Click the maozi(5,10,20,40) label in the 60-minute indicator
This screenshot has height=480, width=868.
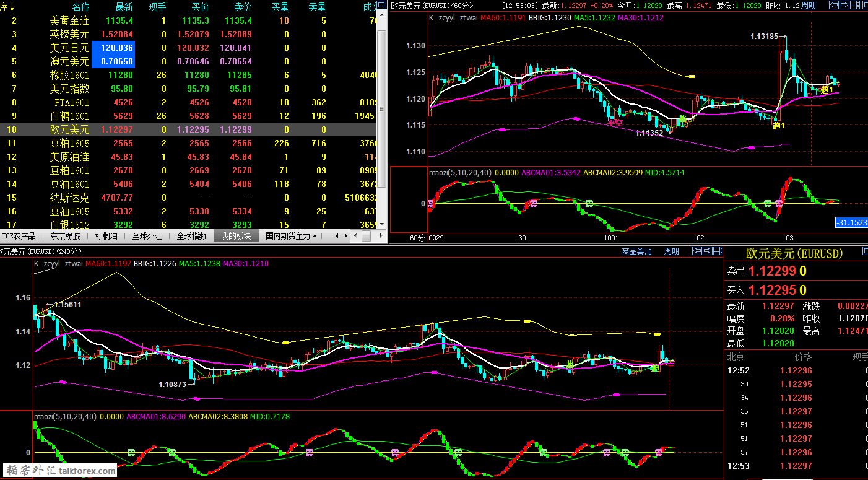pos(462,173)
